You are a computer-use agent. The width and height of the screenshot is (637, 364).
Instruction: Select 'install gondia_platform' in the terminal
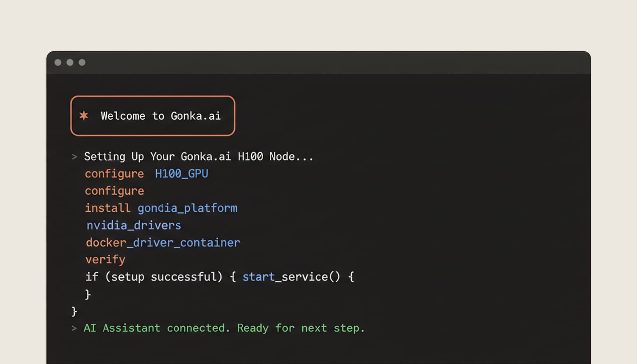(161, 208)
